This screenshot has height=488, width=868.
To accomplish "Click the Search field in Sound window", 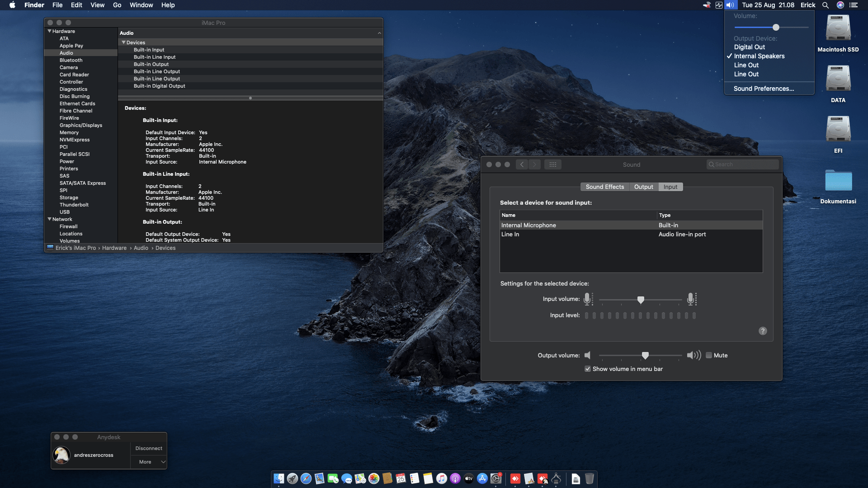I will pyautogui.click(x=742, y=164).
